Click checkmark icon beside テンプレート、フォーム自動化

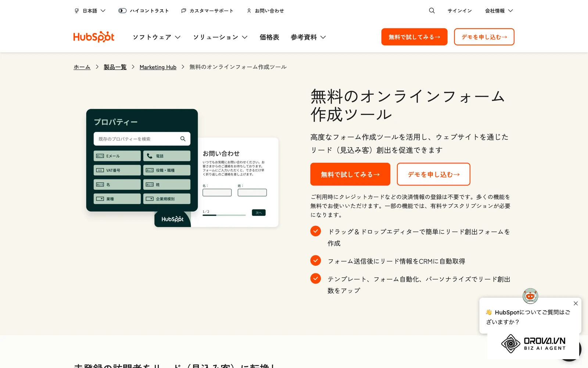[x=316, y=279]
